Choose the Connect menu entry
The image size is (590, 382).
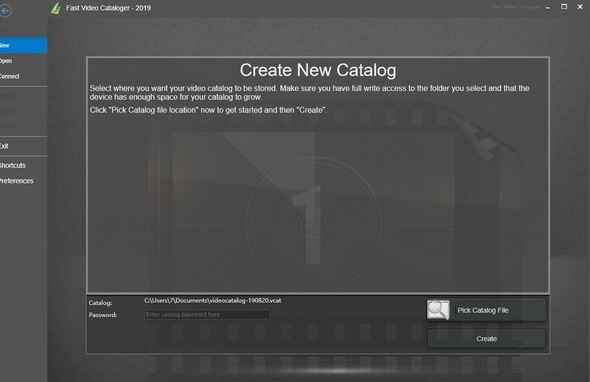pos(23,76)
